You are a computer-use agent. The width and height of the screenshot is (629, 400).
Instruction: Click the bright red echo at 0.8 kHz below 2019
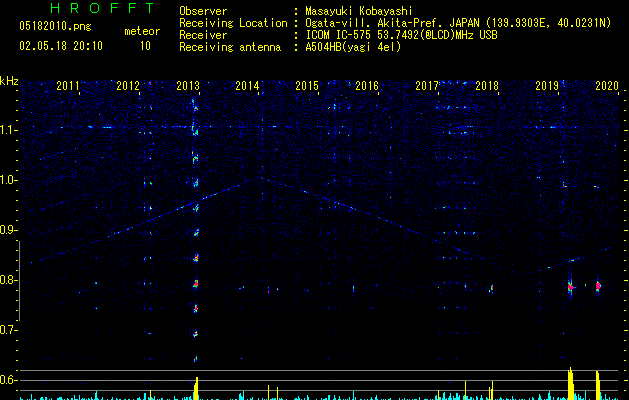[571, 287]
